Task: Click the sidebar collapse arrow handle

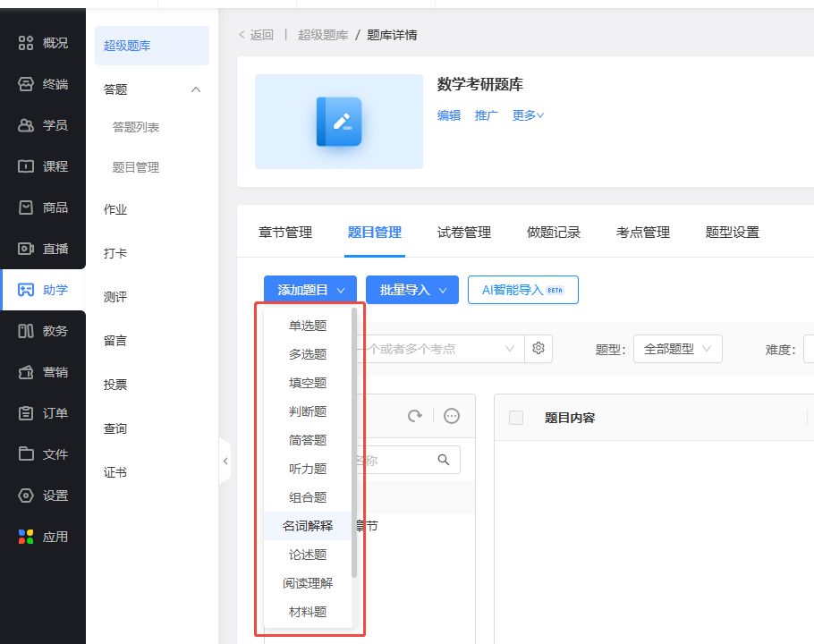Action: coord(225,461)
